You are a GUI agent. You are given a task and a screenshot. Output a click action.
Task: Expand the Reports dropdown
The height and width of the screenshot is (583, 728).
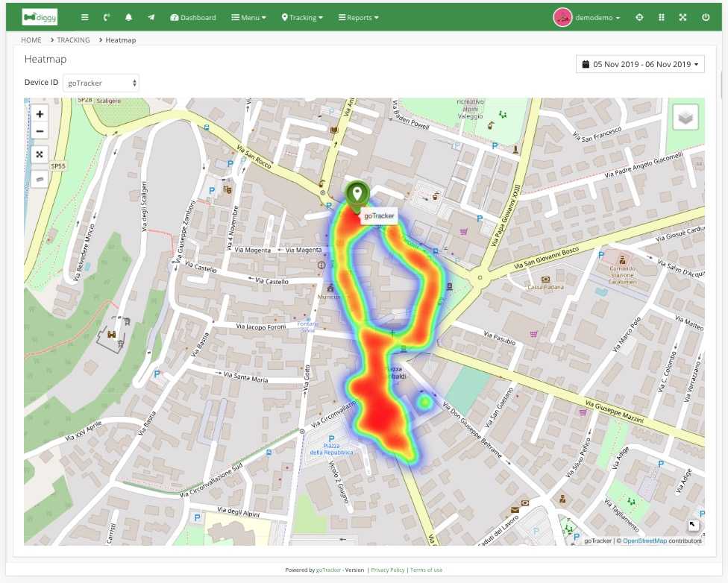point(359,18)
